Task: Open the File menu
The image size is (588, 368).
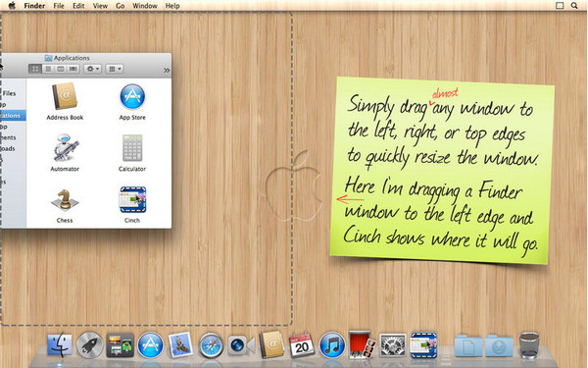Action: (x=59, y=6)
